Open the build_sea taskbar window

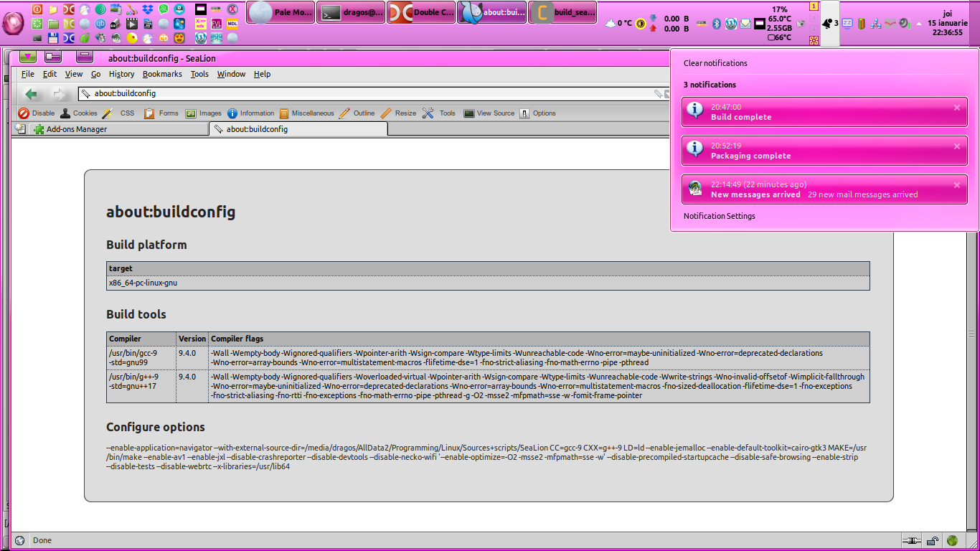tap(562, 12)
